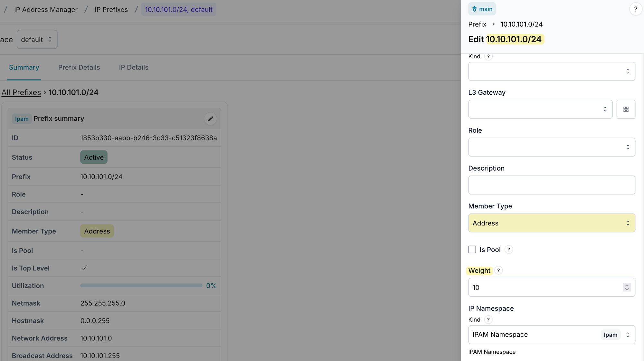
Task: Click help icon beside IP Namespace Kind
Action: [488, 319]
